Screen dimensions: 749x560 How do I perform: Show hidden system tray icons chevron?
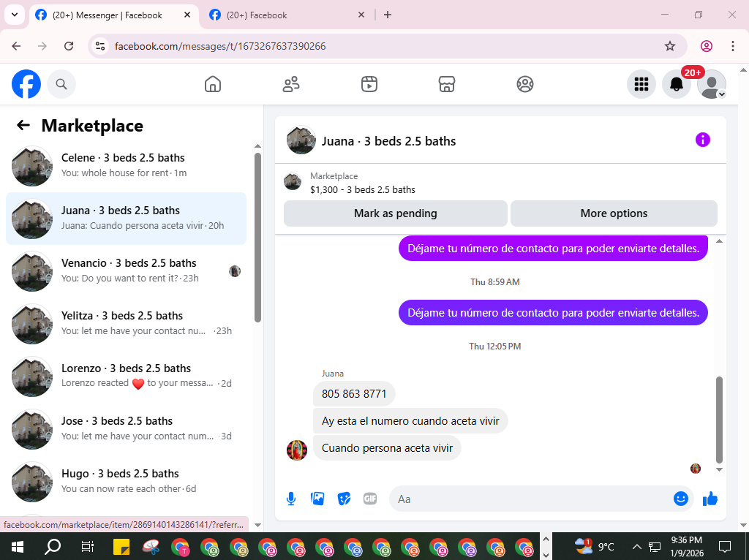(636, 547)
